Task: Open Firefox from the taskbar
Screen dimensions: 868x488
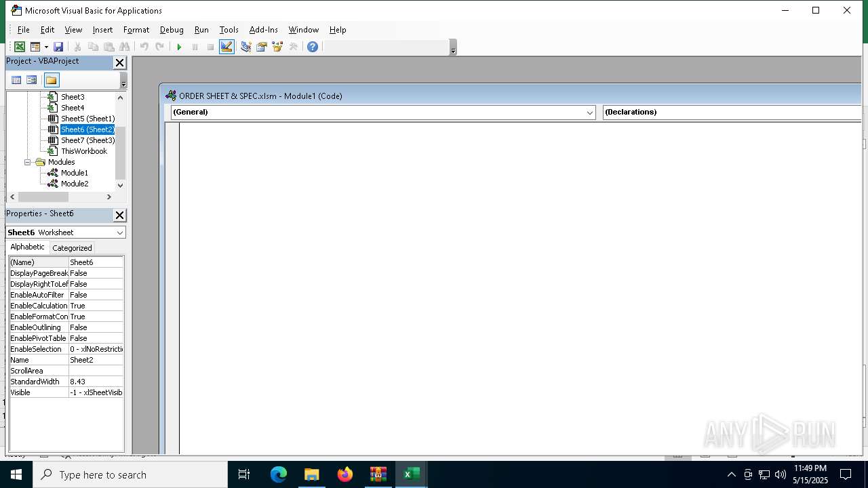Action: [345, 474]
